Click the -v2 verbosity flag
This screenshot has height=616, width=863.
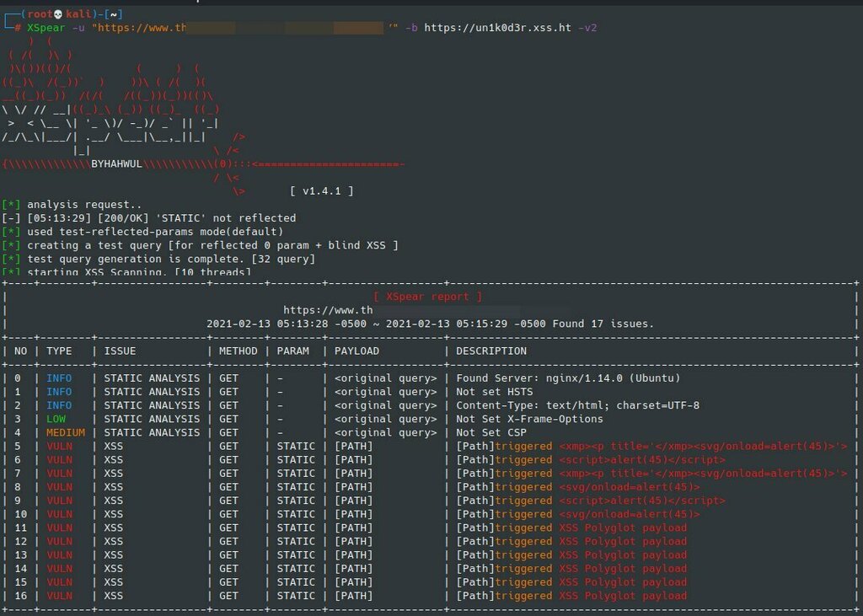click(587, 28)
